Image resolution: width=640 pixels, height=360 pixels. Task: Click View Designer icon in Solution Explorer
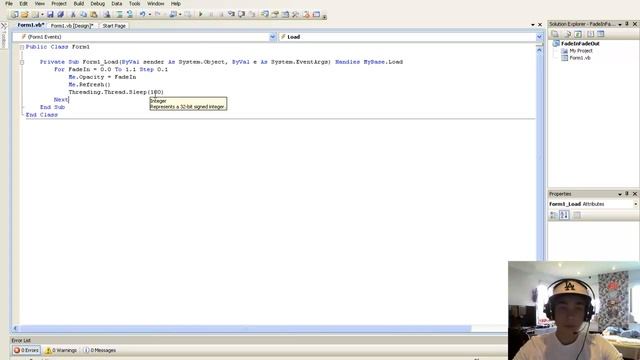[600, 34]
